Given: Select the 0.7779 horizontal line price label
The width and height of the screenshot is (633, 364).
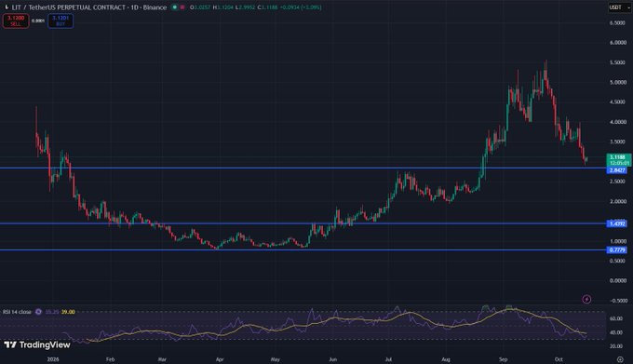Looking at the screenshot, I should point(617,250).
